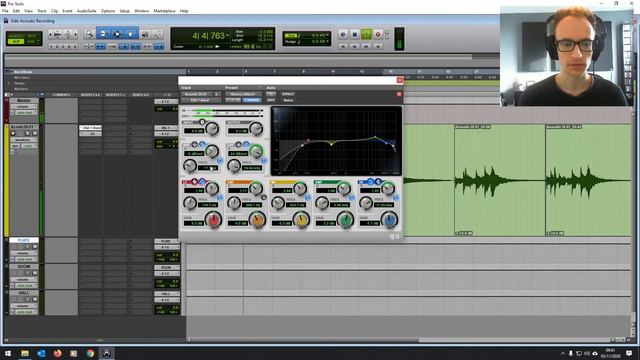Viewport: 640px width, 360px height.
Task: Open the Acoustic DI.01 plugin track selector
Action: click(x=197, y=94)
